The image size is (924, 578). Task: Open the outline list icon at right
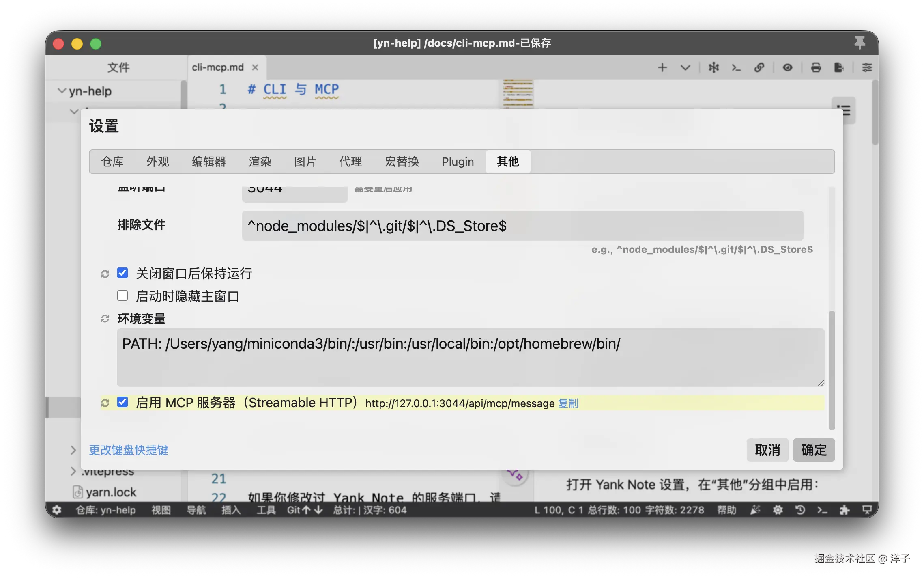pos(844,110)
